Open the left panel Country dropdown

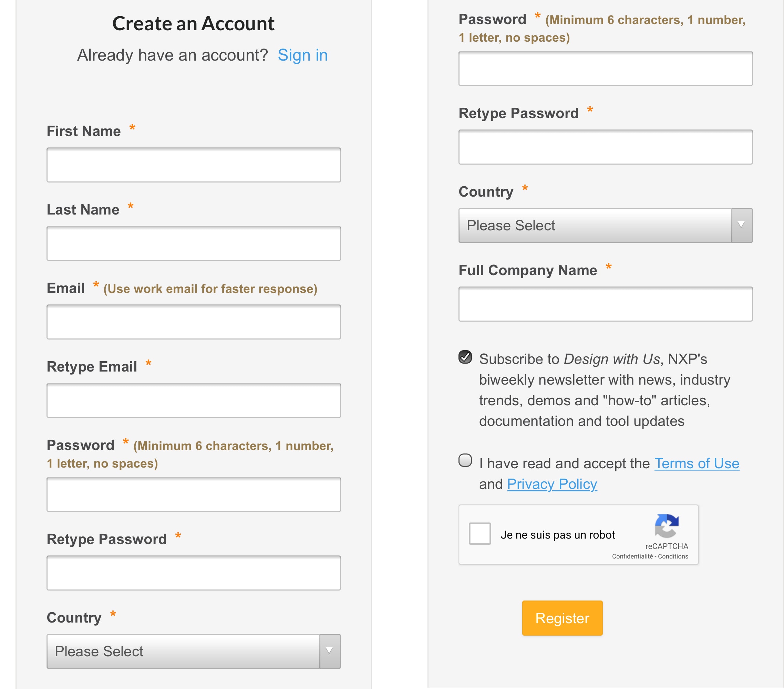click(x=183, y=651)
